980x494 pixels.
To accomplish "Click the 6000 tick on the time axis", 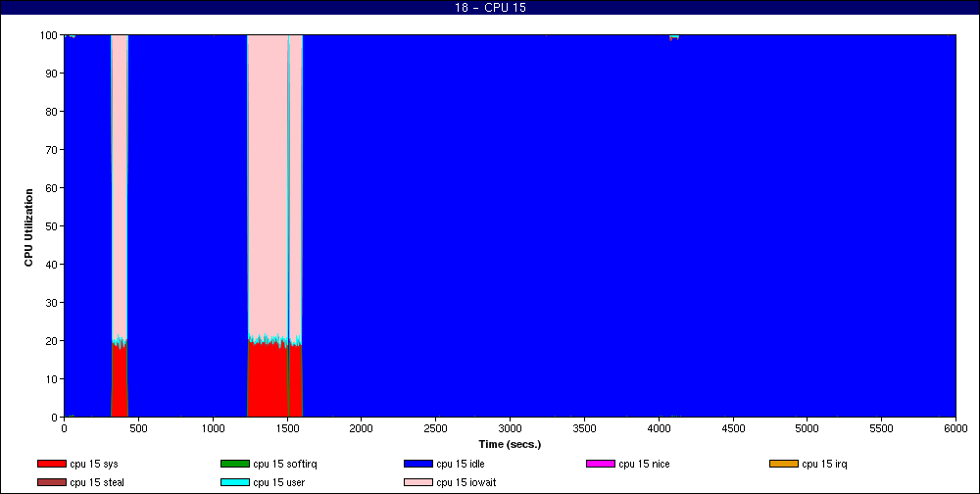I will (955, 429).
